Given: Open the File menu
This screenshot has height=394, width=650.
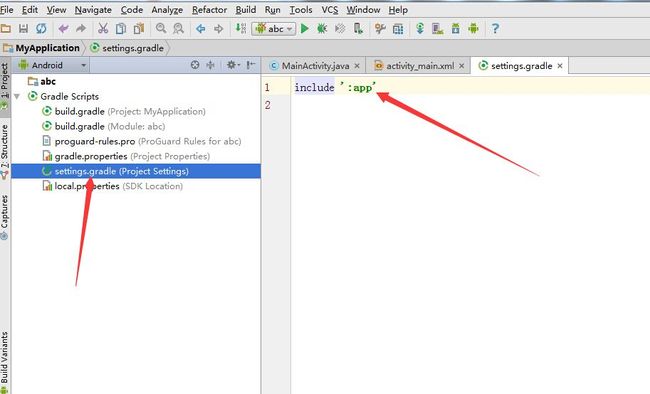Looking at the screenshot, I should [x=7, y=10].
